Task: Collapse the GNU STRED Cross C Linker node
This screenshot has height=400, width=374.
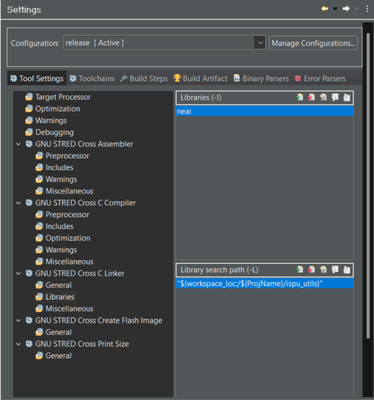Action: (x=18, y=273)
